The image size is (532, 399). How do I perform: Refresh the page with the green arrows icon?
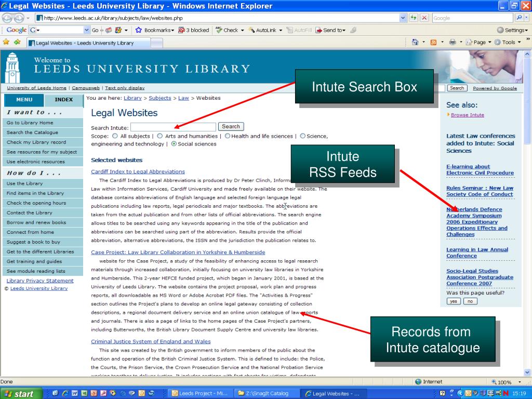(x=413, y=18)
